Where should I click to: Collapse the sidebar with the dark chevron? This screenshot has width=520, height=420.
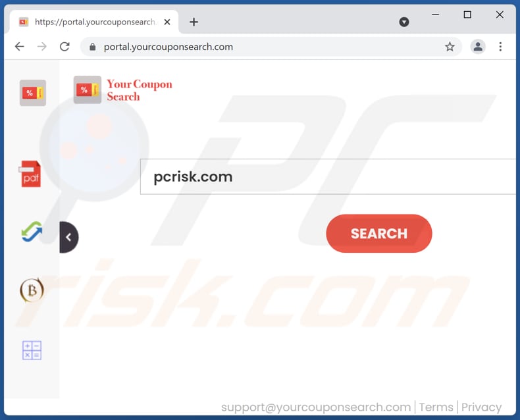tap(68, 237)
